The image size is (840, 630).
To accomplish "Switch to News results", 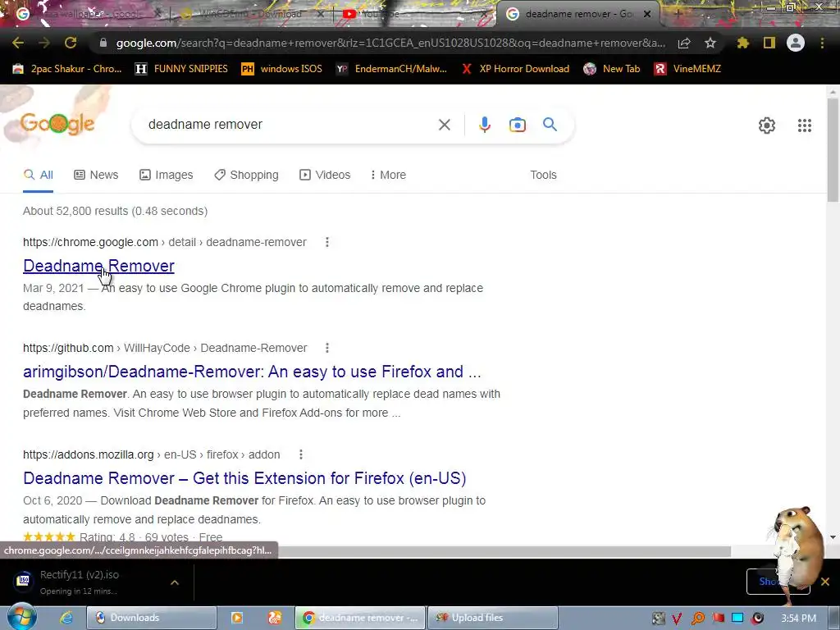I will point(96,176).
